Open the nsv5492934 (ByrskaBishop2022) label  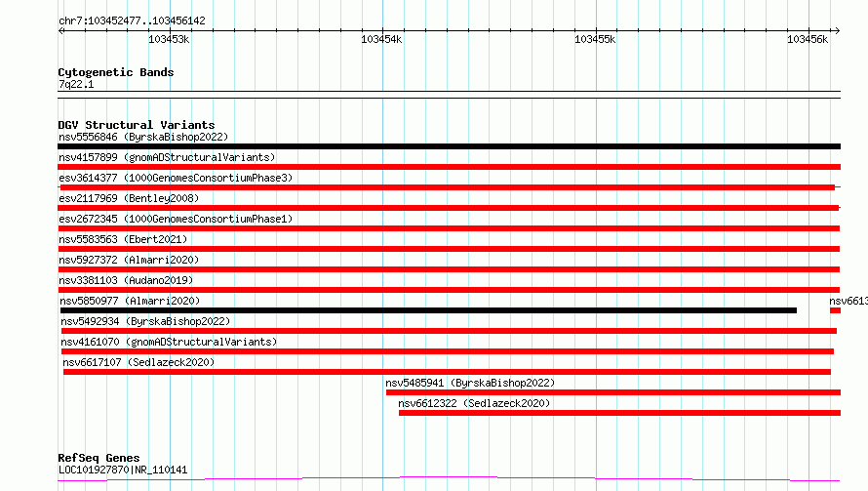tap(145, 321)
